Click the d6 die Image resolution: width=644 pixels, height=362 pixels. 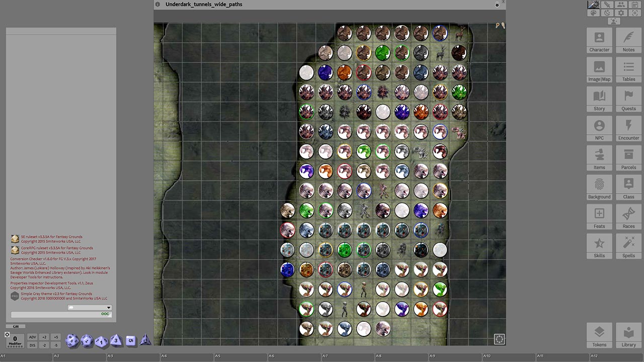coord(131,341)
